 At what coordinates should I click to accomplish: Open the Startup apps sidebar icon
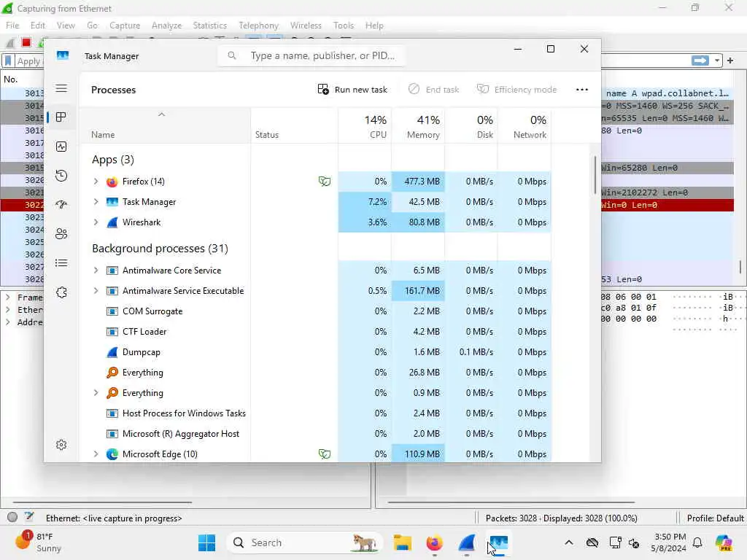click(x=61, y=205)
